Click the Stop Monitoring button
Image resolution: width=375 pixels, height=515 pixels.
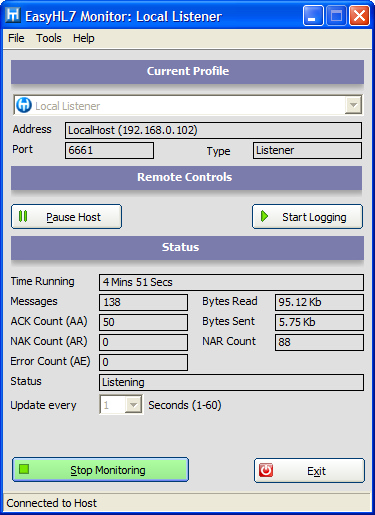pos(101,470)
